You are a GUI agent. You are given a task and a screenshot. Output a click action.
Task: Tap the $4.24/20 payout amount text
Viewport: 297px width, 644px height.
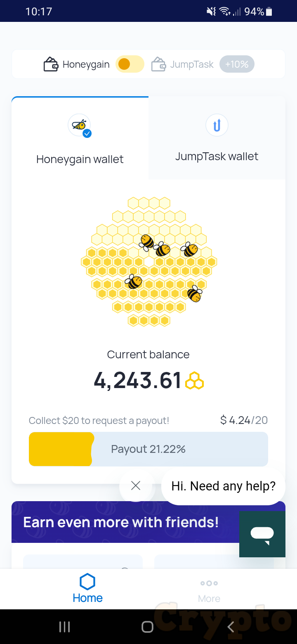coord(244,420)
